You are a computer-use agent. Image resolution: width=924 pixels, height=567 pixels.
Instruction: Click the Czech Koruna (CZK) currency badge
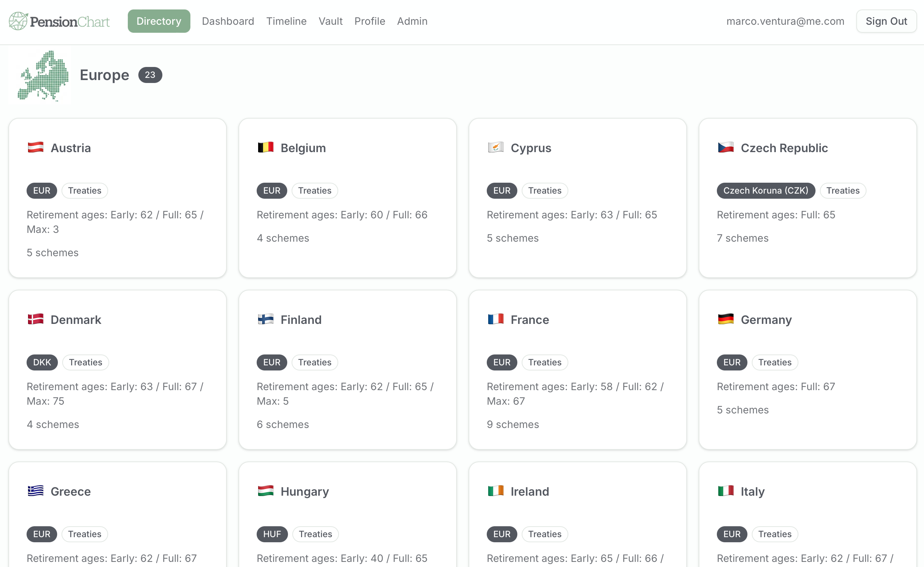(765, 190)
